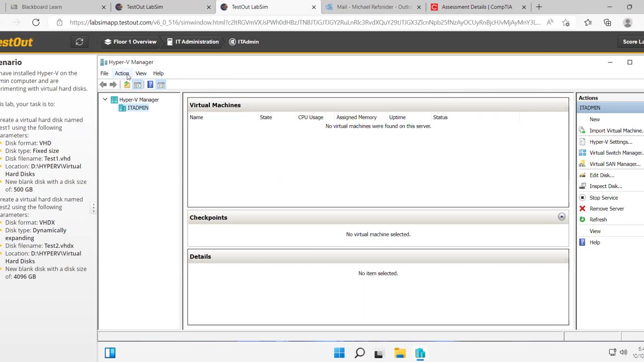Open a new browser tab
Viewport: 644px width, 362px height.
click(x=539, y=7)
